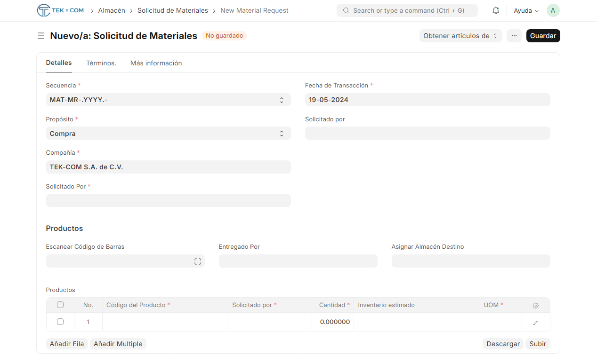Open the table column settings gear

[x=536, y=305]
